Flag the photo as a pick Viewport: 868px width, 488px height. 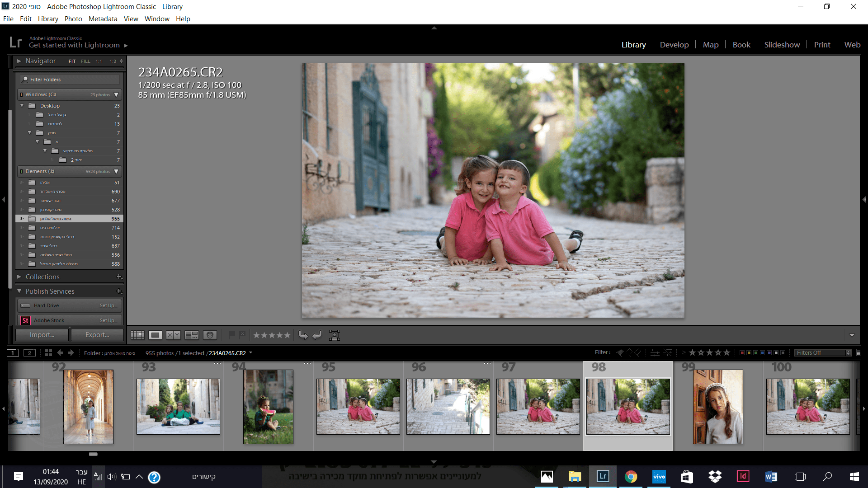point(231,335)
